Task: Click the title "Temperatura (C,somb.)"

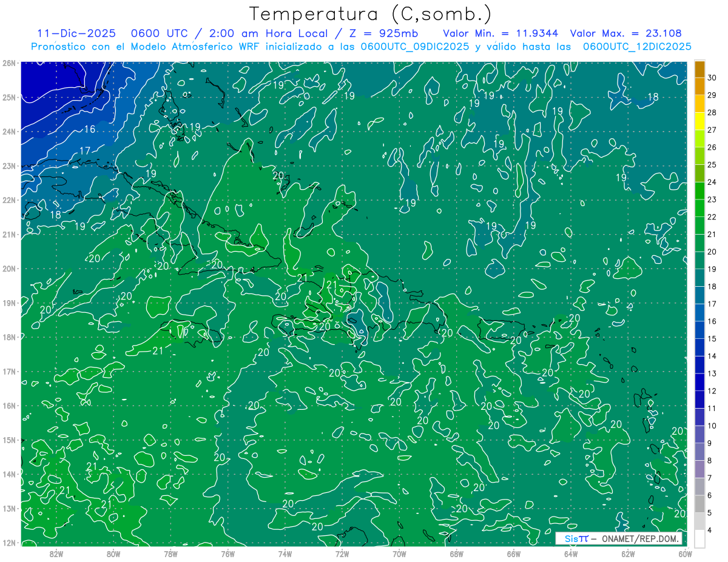Action: [x=370, y=14]
